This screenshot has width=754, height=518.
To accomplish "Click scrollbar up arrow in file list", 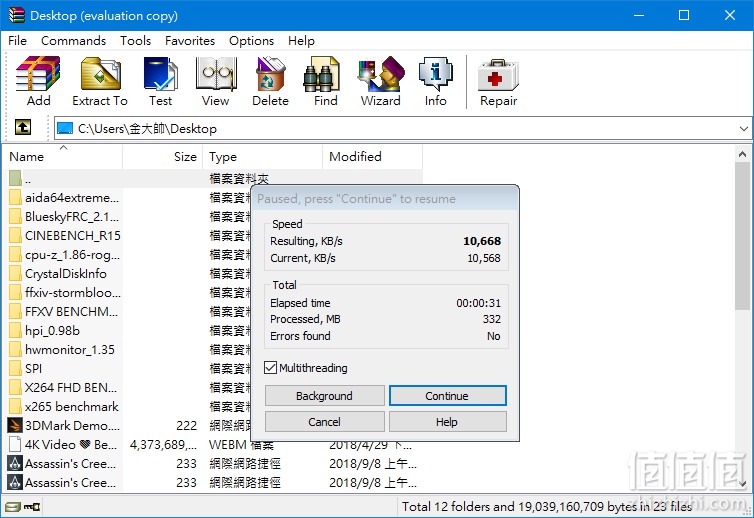I will [x=742, y=154].
